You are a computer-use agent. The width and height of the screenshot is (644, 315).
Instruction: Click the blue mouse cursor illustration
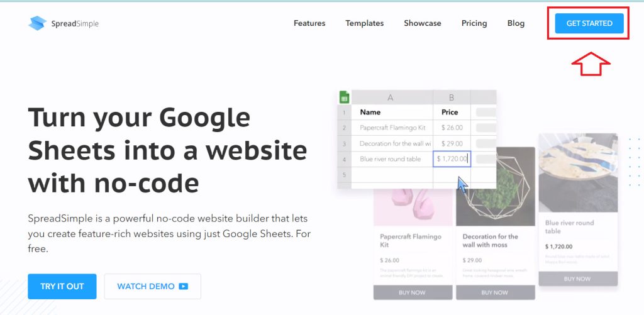tap(463, 185)
